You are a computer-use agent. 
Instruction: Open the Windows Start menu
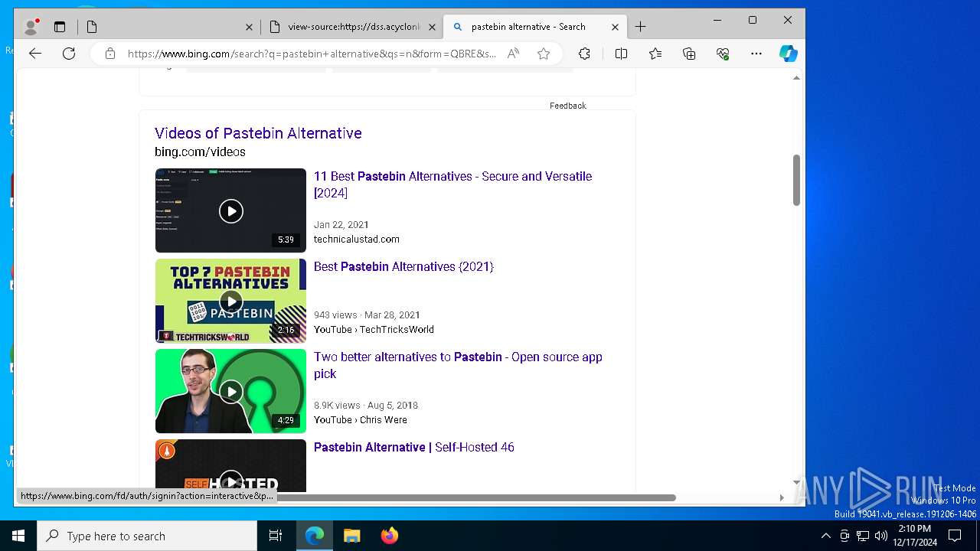coord(18,536)
